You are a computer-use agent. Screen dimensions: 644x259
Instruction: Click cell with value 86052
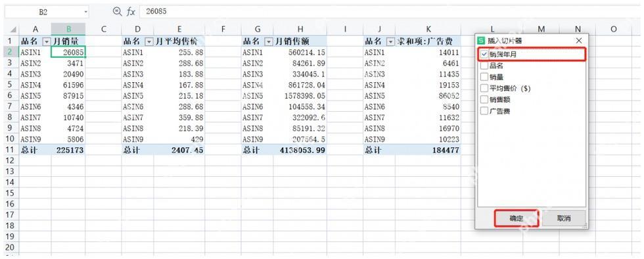(428, 96)
